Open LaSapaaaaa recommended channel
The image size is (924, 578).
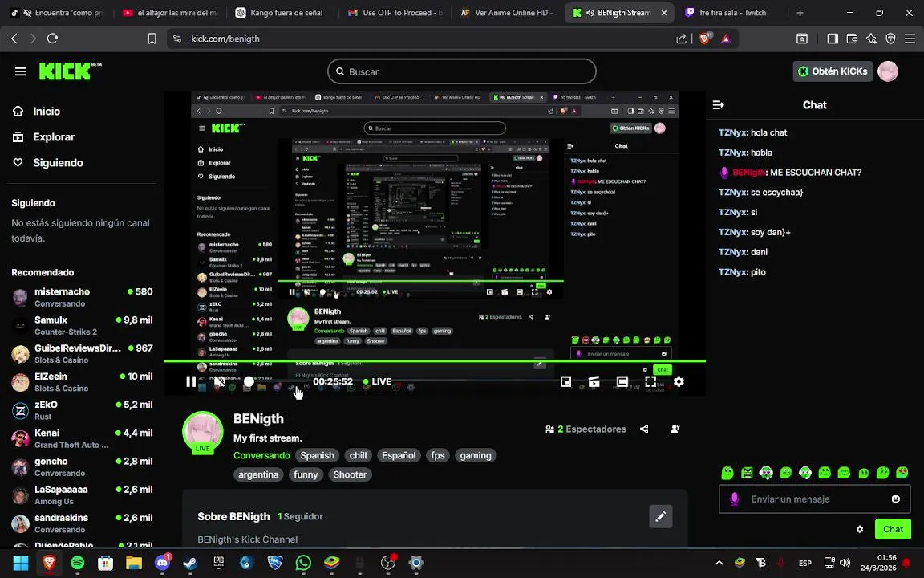[x=82, y=495]
